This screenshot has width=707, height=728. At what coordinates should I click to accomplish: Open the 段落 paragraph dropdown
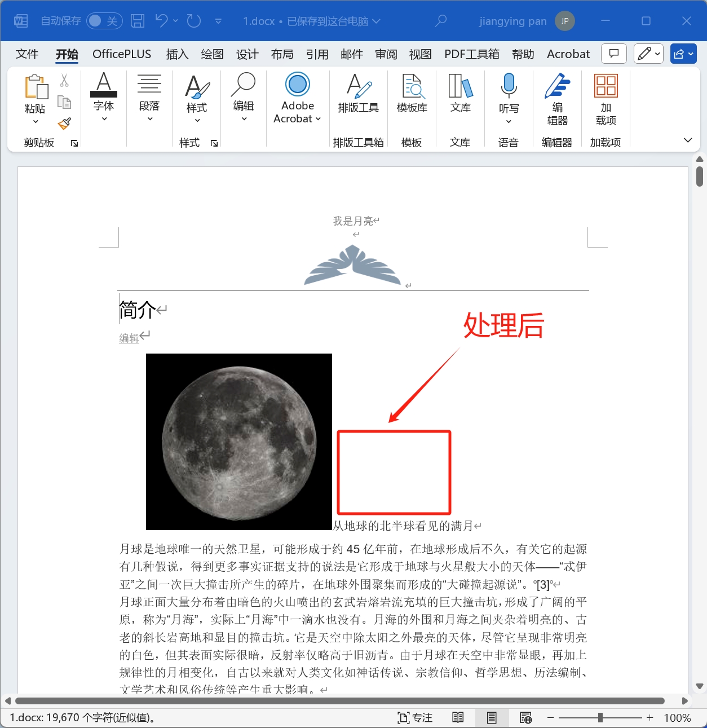click(x=149, y=117)
